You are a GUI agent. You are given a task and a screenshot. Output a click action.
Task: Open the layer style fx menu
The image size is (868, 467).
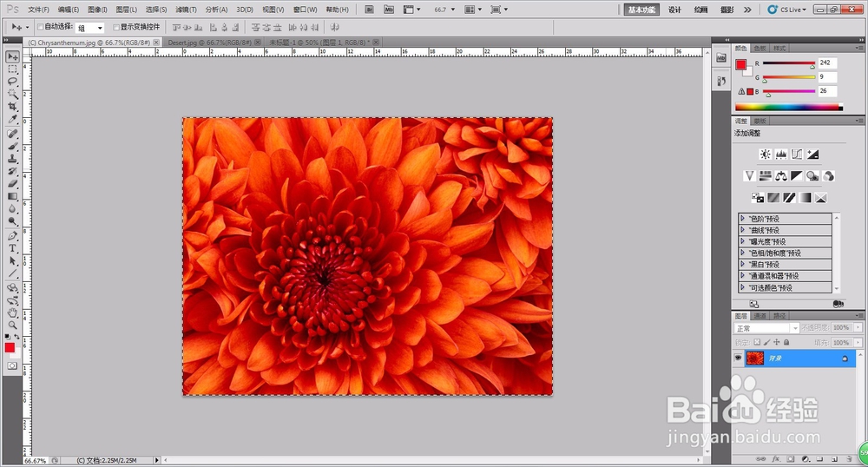click(x=775, y=459)
